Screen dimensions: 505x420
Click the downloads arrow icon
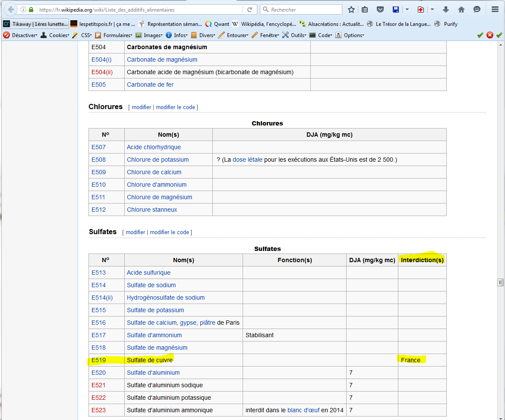[446, 9]
